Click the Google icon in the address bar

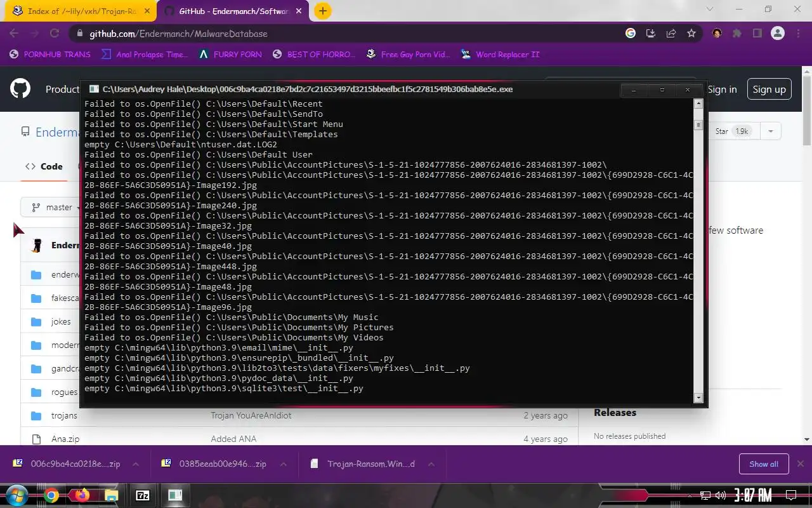[631, 34]
